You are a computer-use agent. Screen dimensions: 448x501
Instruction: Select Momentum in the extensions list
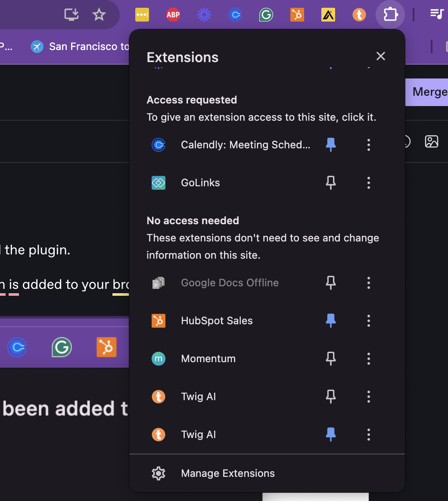208,359
